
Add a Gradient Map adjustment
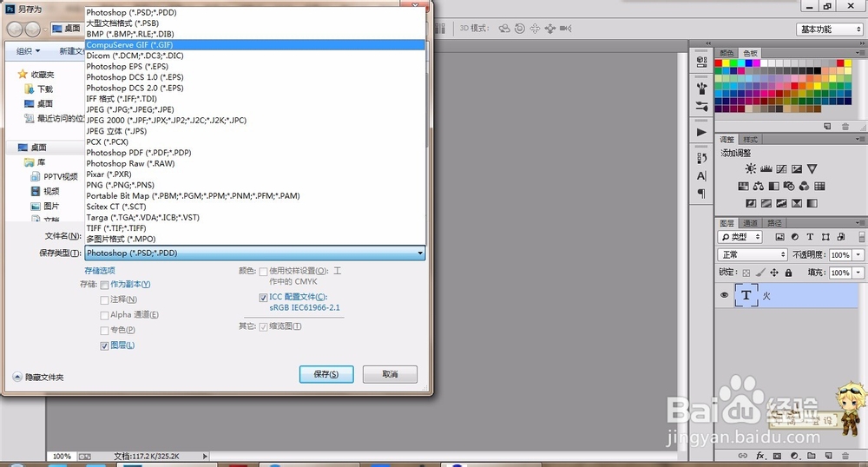point(812,203)
